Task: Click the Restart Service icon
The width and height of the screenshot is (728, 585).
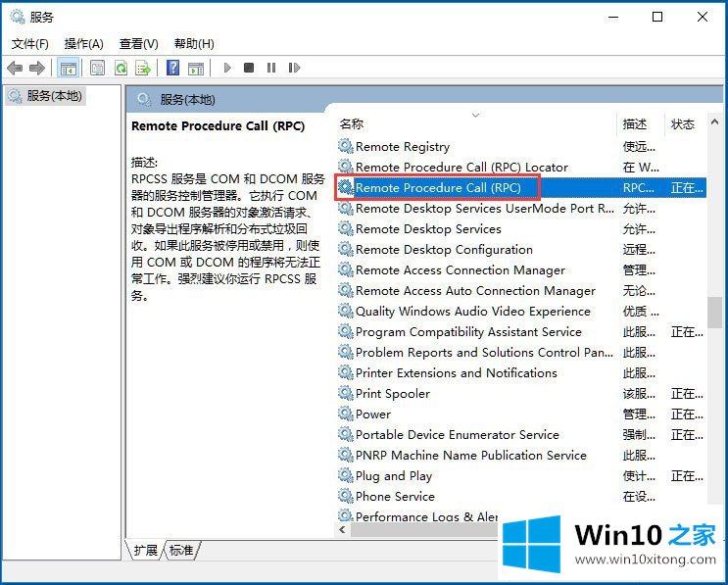Action: pos(293,68)
